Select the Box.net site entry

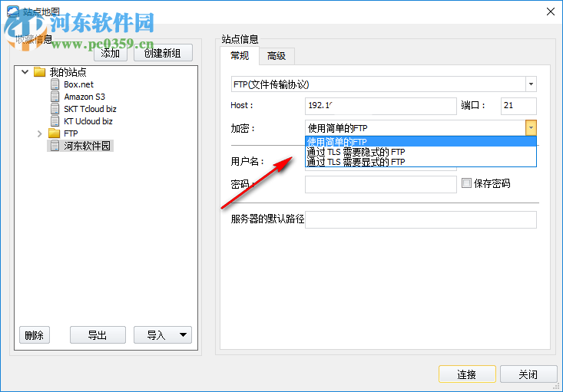pos(78,84)
